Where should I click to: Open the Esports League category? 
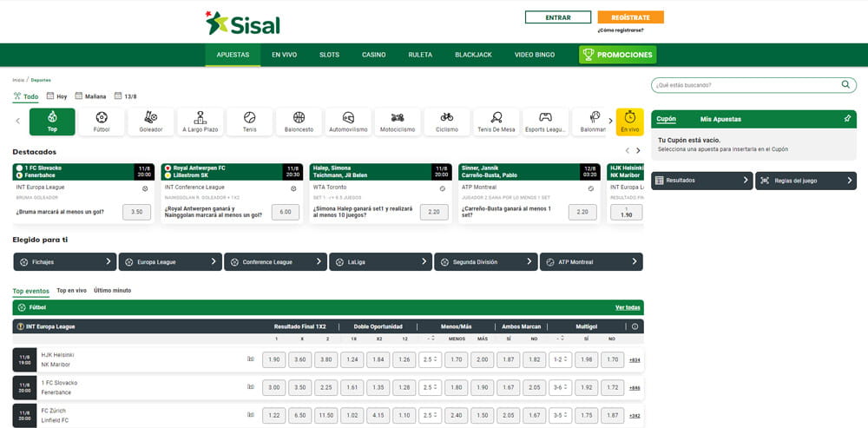tap(546, 122)
